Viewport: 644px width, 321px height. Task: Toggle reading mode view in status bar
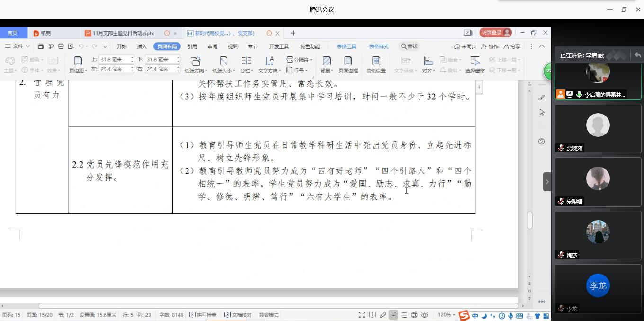[x=373, y=315]
